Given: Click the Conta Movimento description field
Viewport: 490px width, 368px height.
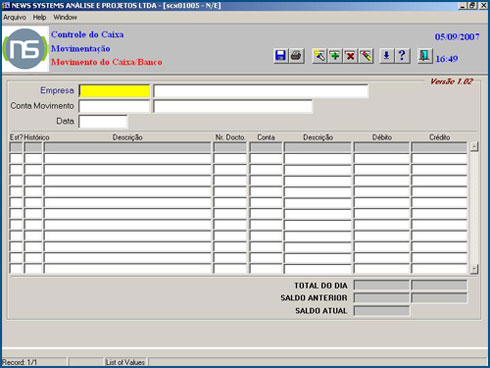Looking at the screenshot, I should point(233,106).
